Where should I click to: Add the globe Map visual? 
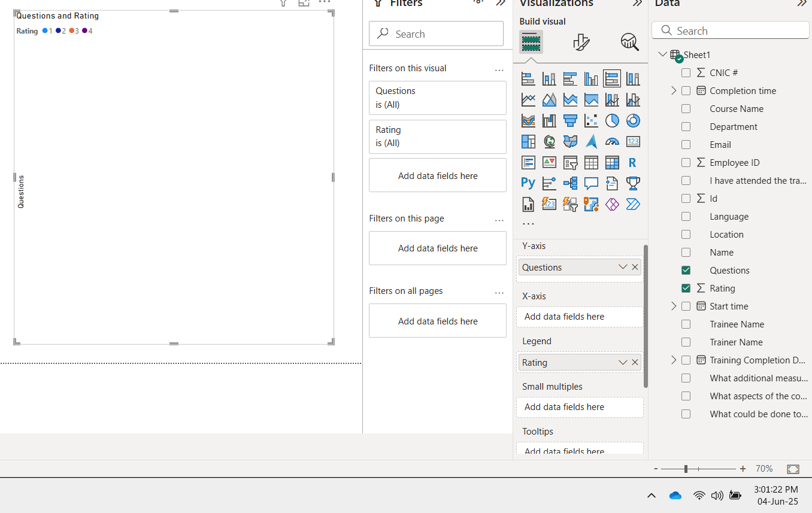[x=549, y=141]
